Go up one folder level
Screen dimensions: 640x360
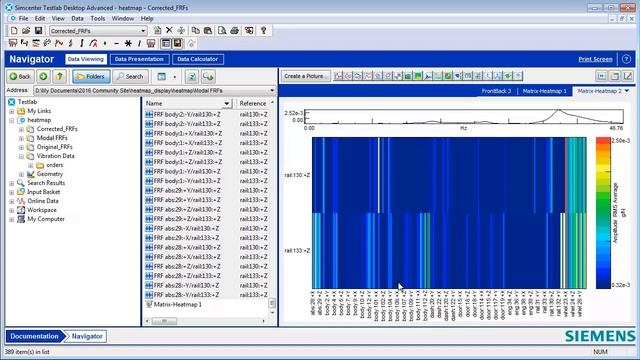60,76
